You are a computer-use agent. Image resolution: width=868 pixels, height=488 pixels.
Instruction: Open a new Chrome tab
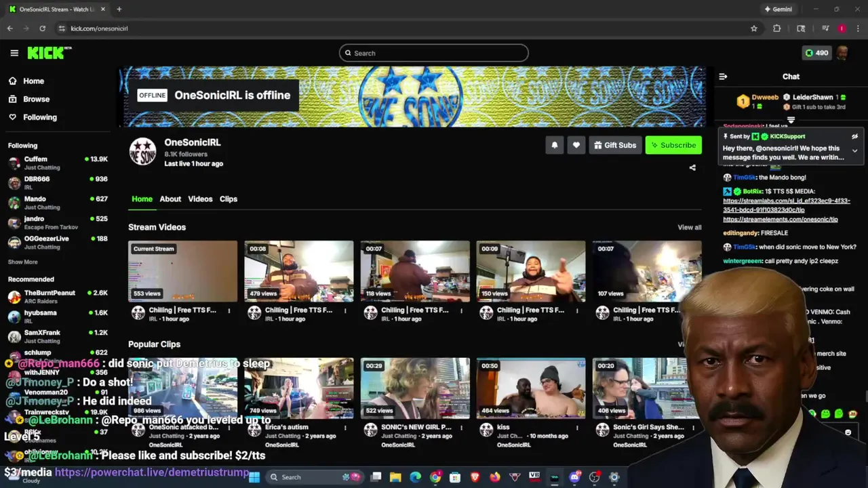tap(119, 9)
